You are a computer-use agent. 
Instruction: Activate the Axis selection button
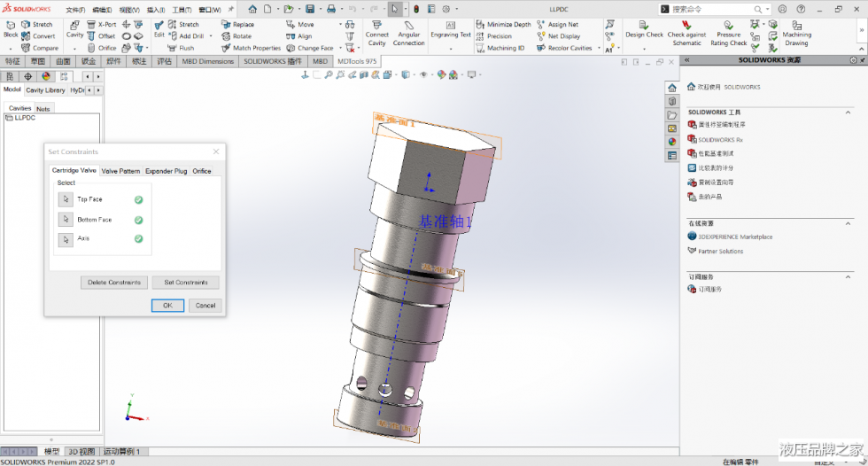(66, 239)
